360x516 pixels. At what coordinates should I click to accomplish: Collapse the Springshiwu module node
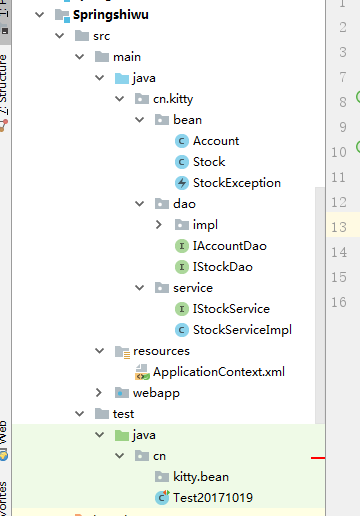(40, 15)
